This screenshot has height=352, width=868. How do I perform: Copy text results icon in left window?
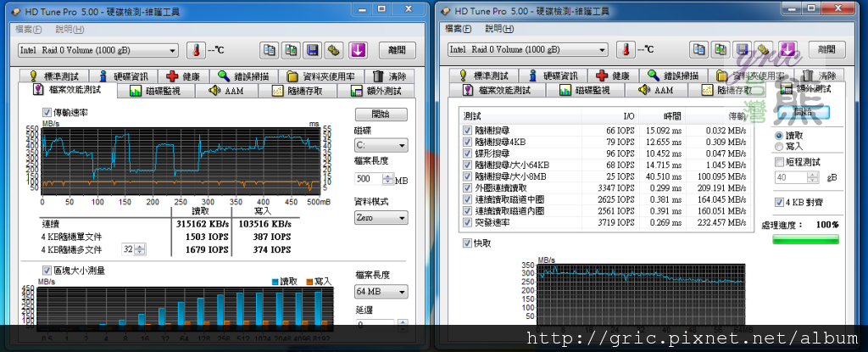coord(270,50)
